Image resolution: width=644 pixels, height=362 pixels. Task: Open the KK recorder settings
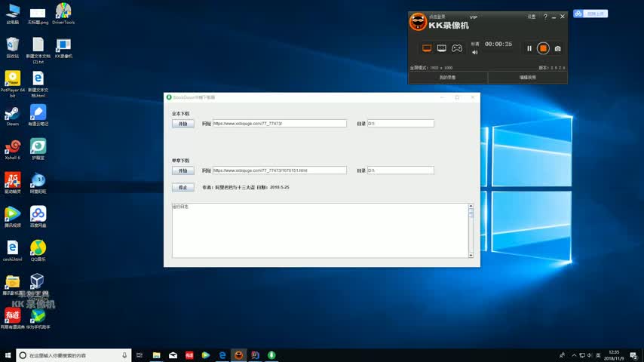click(532, 17)
